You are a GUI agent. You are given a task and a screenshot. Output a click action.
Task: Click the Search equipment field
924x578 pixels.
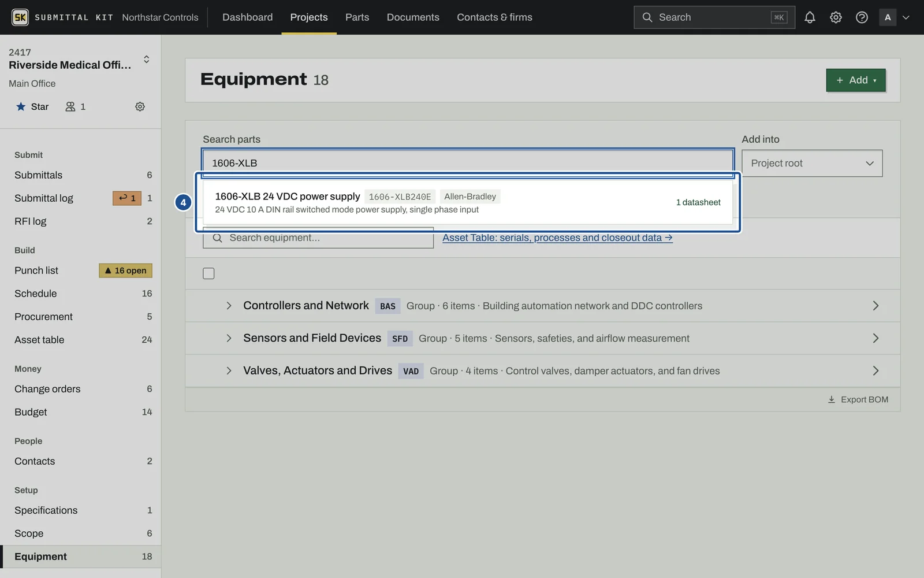(x=318, y=238)
